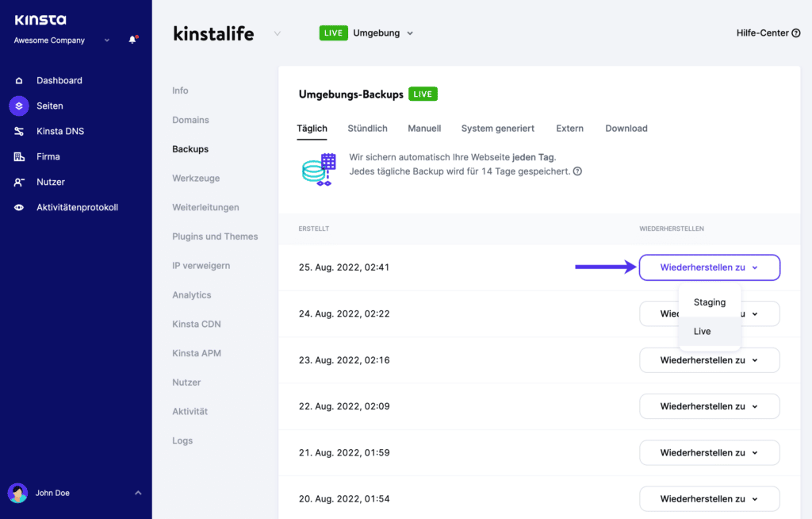Click the Nutzer person icon in sidebar
Screen dimensions: 812x519
point(19,182)
